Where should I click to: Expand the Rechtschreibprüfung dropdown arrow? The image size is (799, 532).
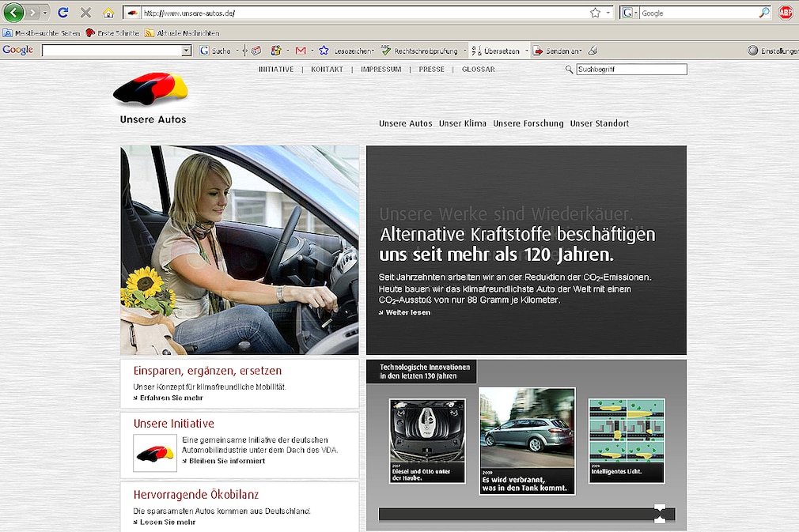[464, 51]
